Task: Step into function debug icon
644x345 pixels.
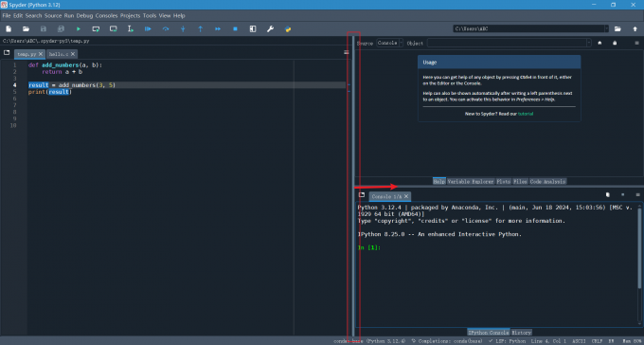Action: tap(183, 28)
